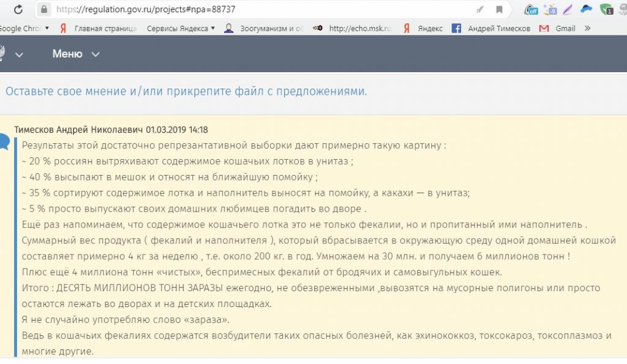Expand the Меню dropdown in site header
This screenshot has height=364, width=627.
click(x=75, y=54)
